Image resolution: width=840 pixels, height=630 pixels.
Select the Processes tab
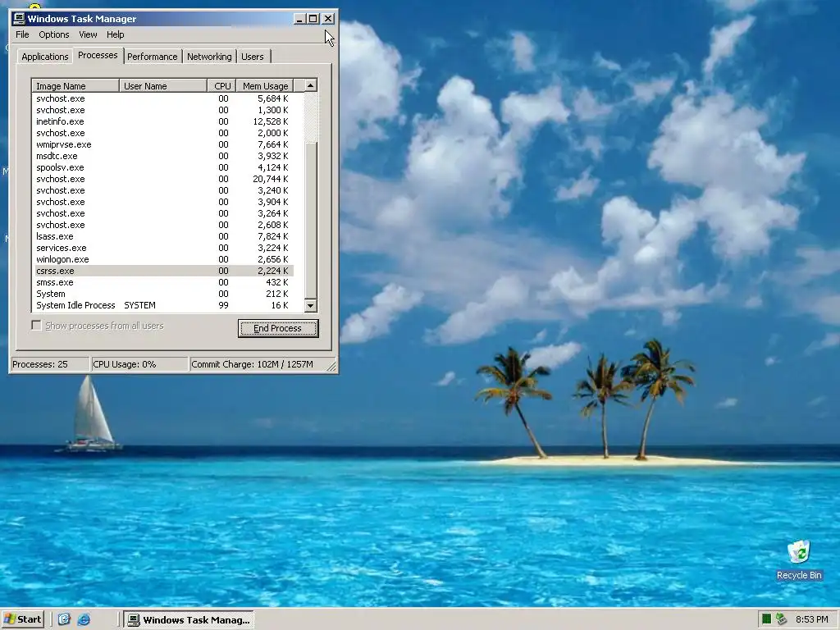pyautogui.click(x=98, y=55)
